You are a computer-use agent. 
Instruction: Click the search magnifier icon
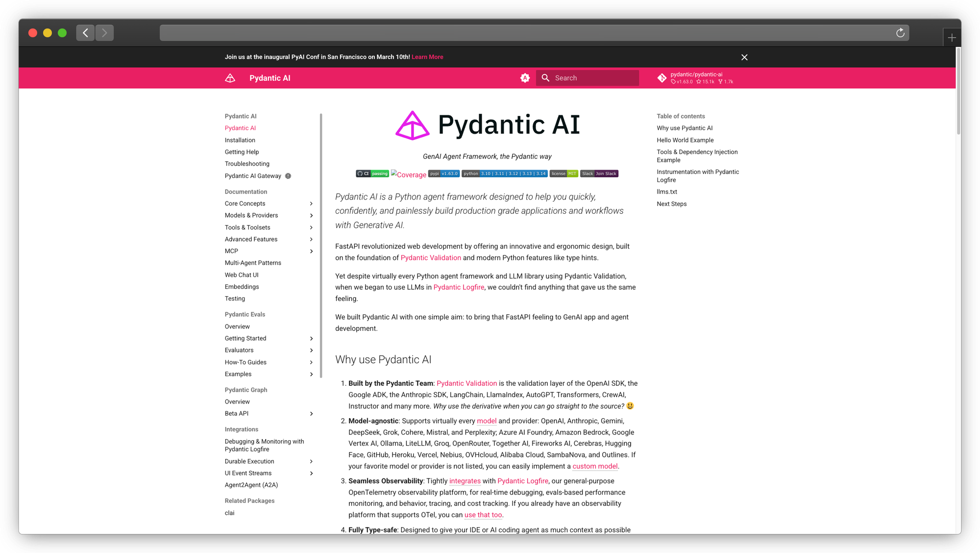pos(545,78)
